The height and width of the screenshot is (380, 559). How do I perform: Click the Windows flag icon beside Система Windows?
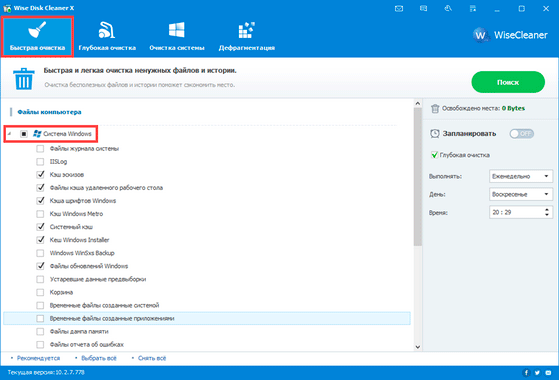[x=37, y=134]
